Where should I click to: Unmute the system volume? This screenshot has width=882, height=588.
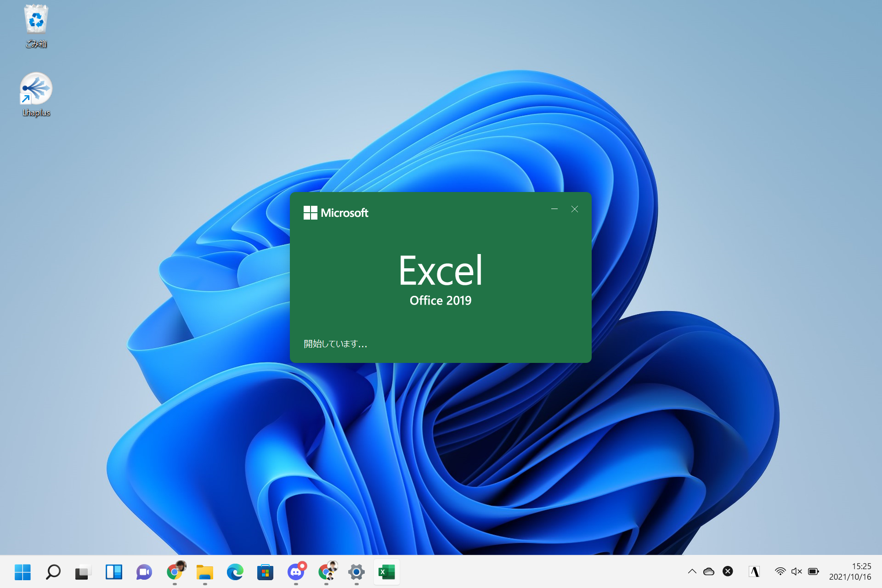797,571
